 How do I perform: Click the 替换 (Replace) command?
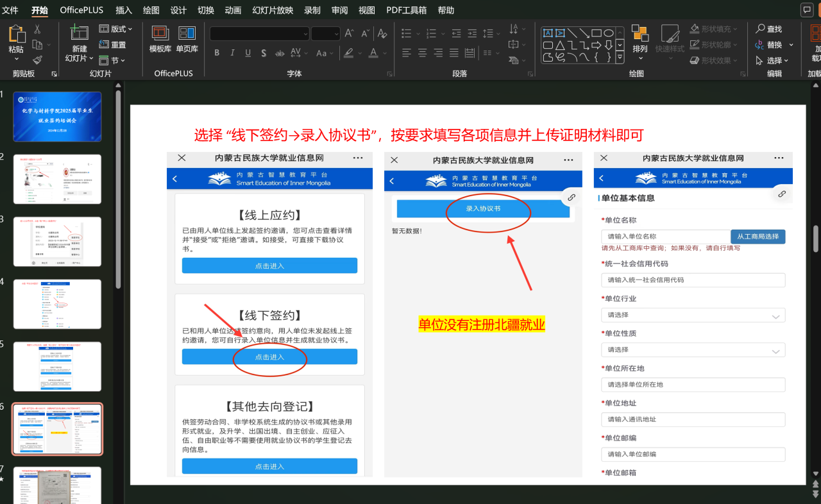pyautogui.click(x=772, y=44)
